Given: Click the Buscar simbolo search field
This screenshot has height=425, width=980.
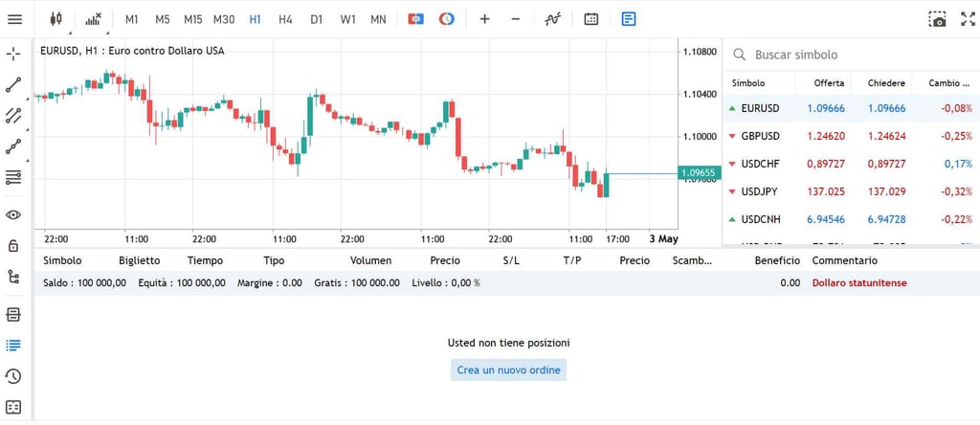Looking at the screenshot, I should click(852, 55).
